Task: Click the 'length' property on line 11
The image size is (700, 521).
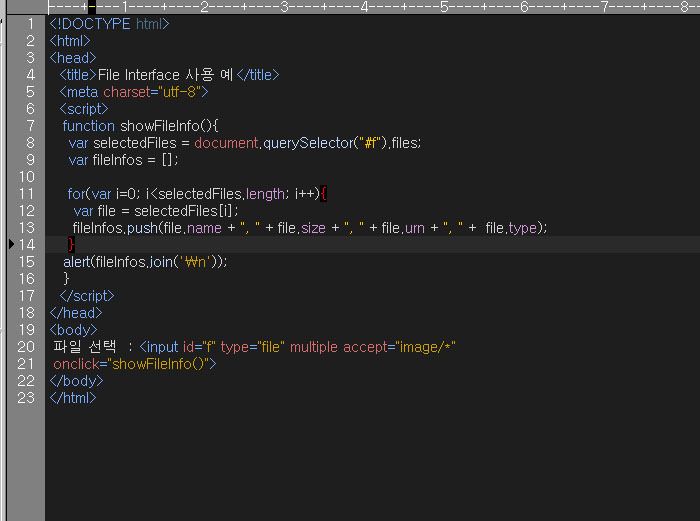Action: 265,194
